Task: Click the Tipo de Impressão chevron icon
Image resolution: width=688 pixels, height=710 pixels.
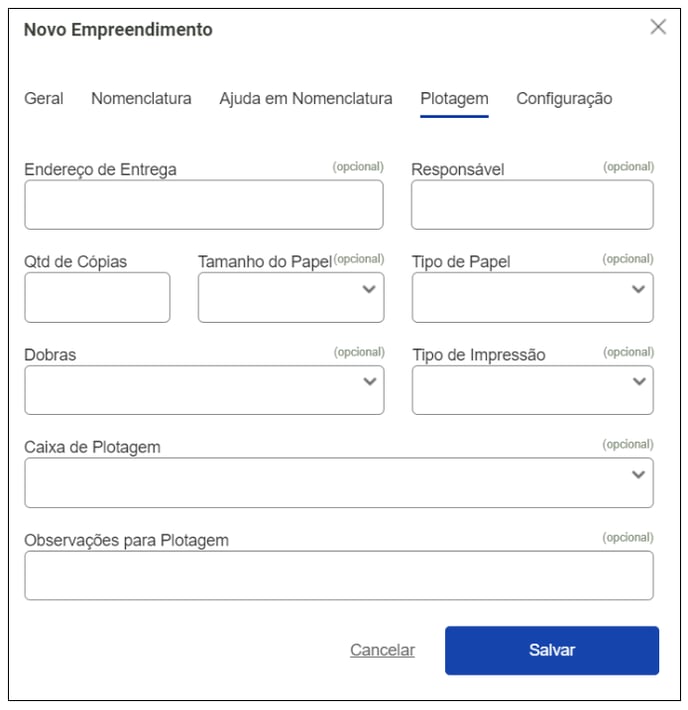Action: (639, 382)
